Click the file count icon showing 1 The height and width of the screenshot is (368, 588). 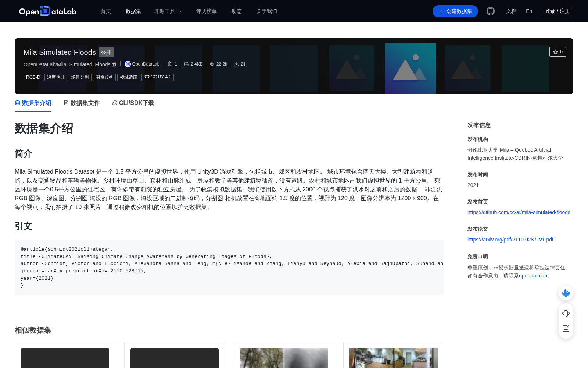pyautogui.click(x=170, y=64)
